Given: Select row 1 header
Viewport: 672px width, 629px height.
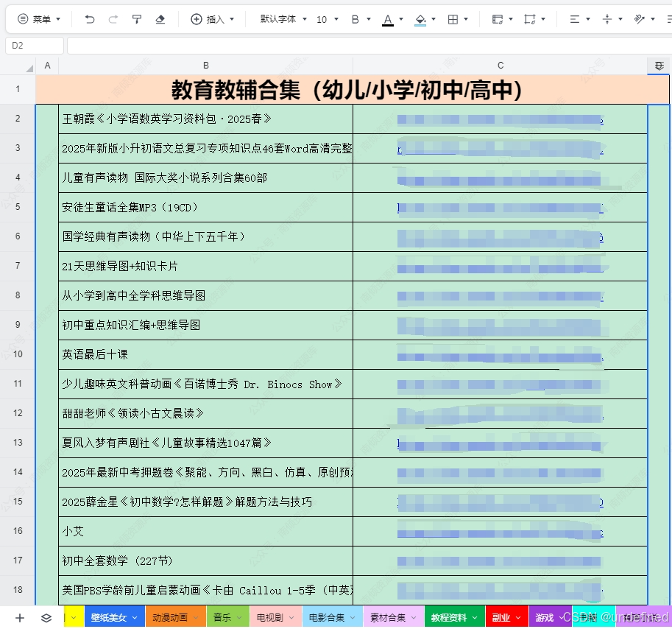Looking at the screenshot, I should (x=18, y=89).
